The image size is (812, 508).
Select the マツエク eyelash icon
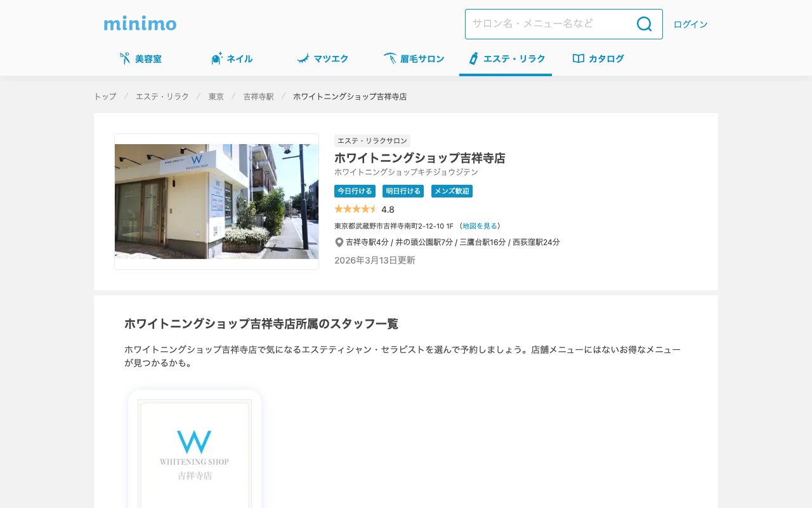(303, 58)
